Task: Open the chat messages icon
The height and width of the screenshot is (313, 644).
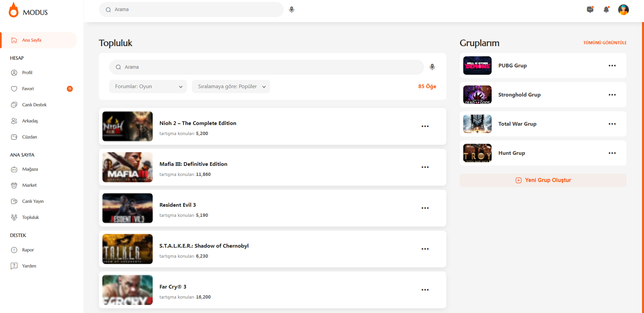Action: coord(590,10)
